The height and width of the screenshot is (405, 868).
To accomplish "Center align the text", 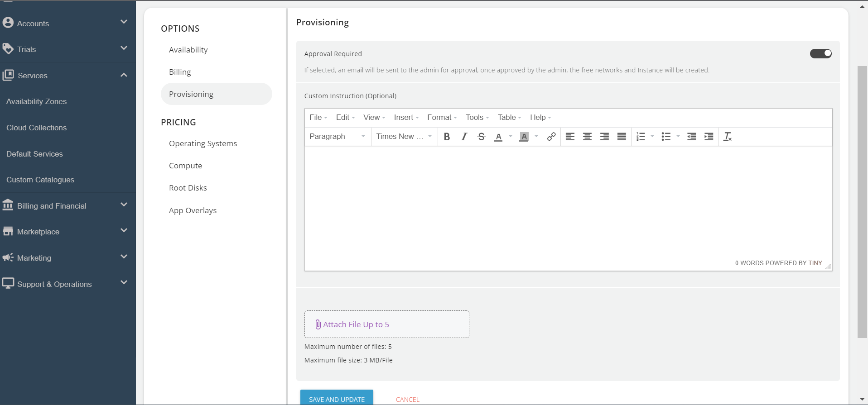I will pyautogui.click(x=587, y=137).
